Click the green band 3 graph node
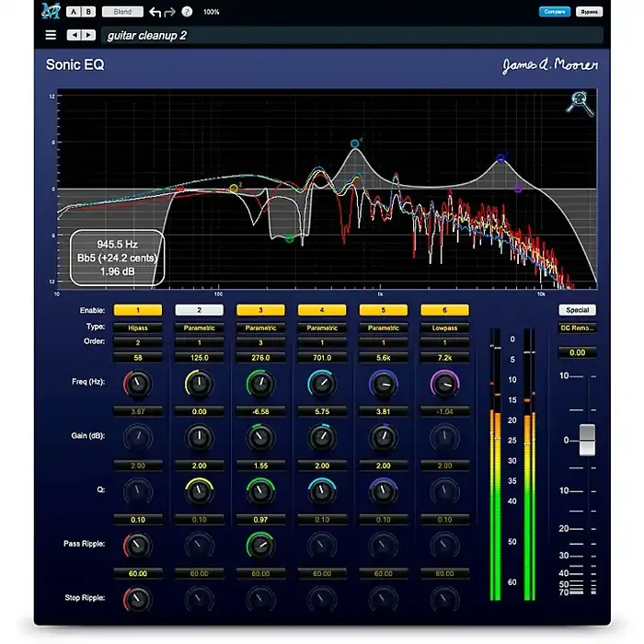 [290, 238]
